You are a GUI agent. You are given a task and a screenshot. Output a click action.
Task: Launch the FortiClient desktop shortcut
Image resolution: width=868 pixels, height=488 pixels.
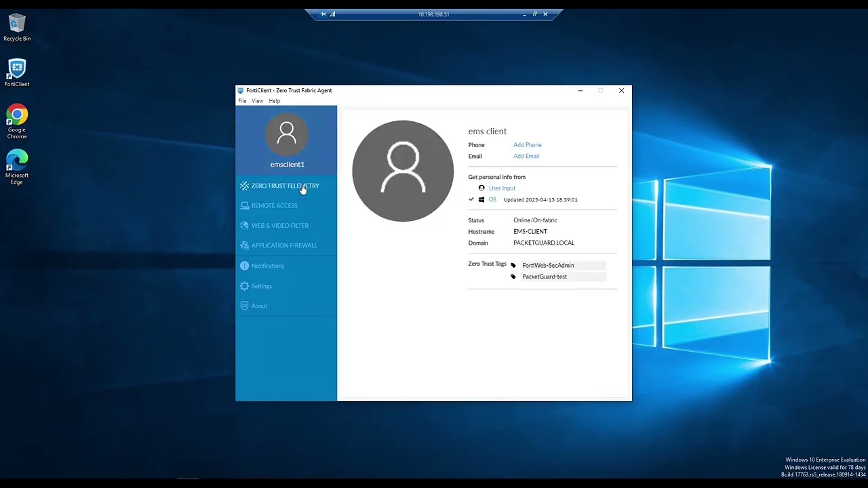pos(17,73)
